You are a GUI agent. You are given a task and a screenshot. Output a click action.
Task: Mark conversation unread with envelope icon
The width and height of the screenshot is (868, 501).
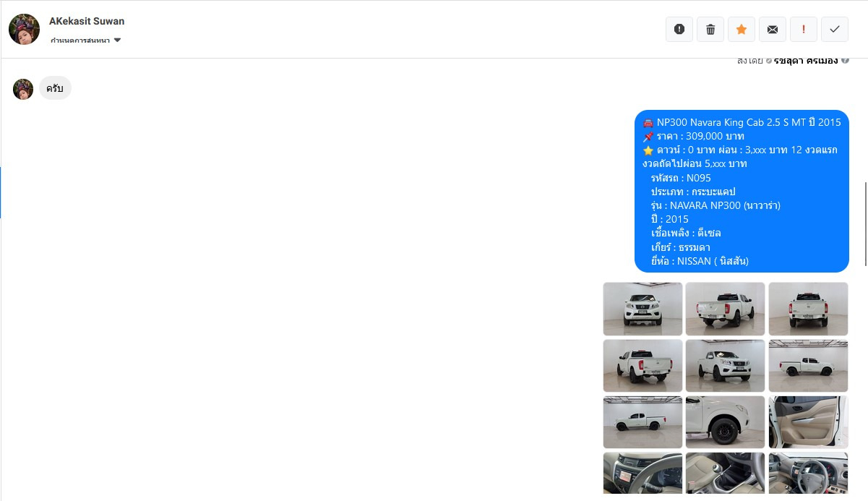773,29
